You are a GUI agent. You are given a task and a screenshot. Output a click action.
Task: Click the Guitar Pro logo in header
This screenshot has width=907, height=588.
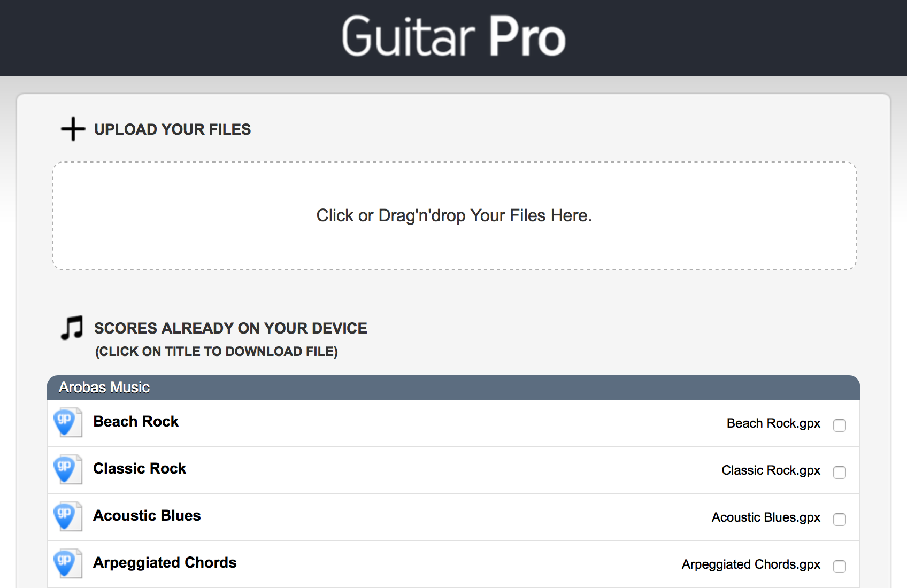point(453,36)
